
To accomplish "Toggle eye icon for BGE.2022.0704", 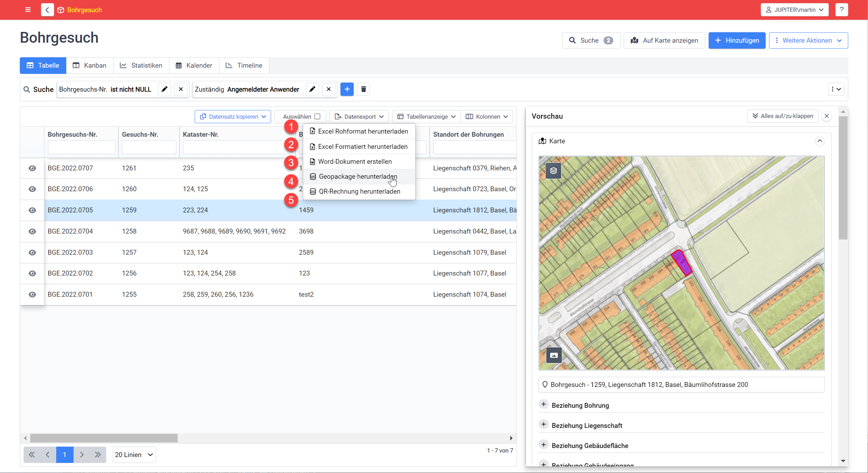I will [x=32, y=231].
